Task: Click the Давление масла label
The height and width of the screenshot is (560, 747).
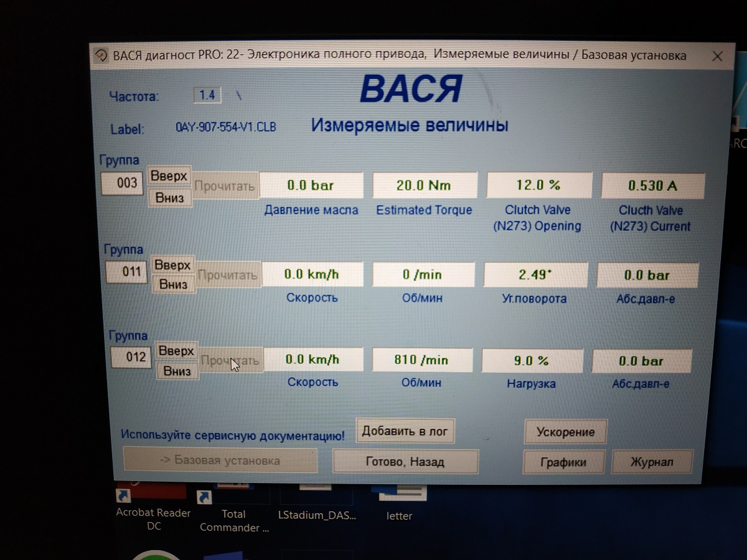Action: [x=311, y=210]
